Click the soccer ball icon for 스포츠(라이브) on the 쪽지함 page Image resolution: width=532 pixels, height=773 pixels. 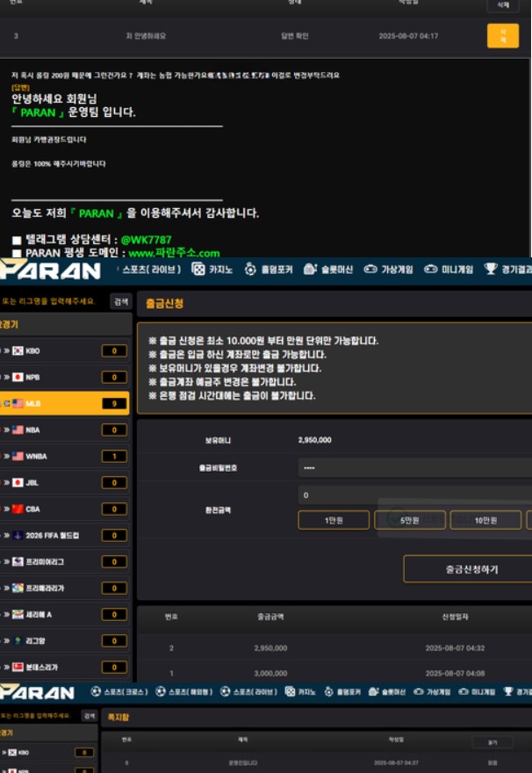(225, 691)
